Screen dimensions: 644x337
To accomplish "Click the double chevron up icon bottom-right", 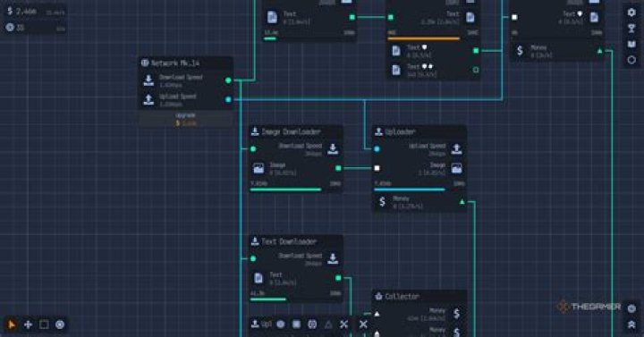I will point(631,324).
